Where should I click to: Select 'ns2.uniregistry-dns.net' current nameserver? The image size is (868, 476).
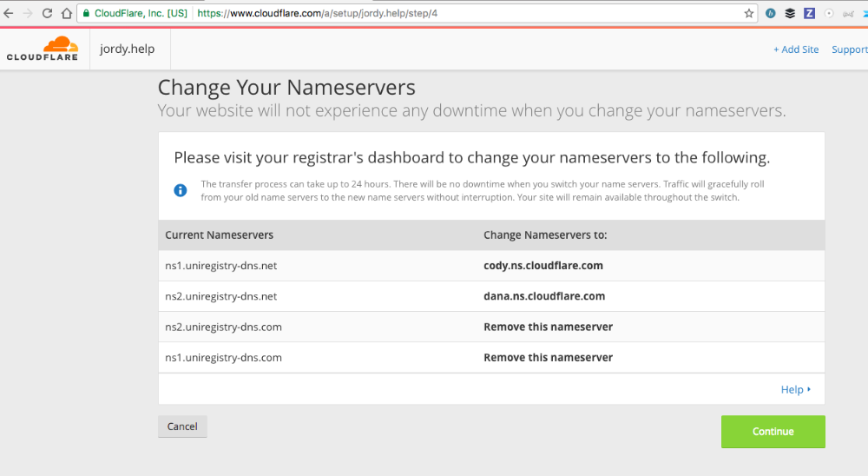click(220, 296)
